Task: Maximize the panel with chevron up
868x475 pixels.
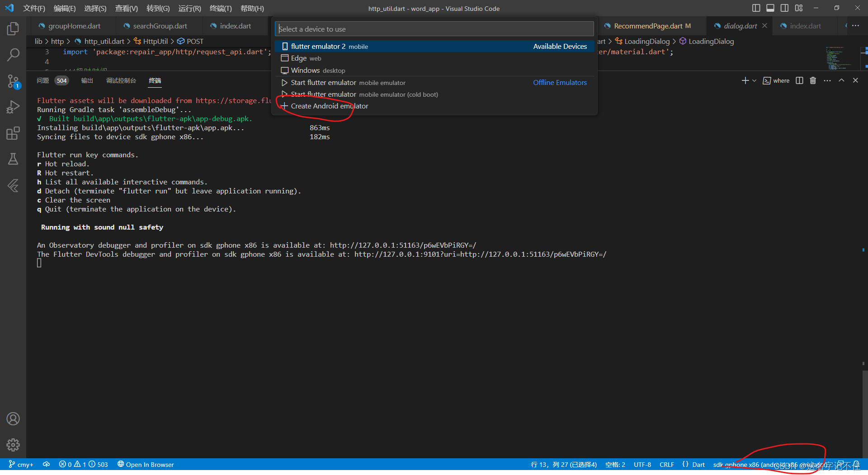Action: pos(841,80)
